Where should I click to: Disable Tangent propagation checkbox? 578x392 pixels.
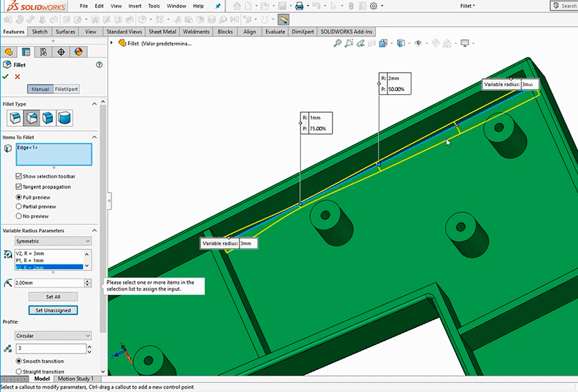pos(19,187)
